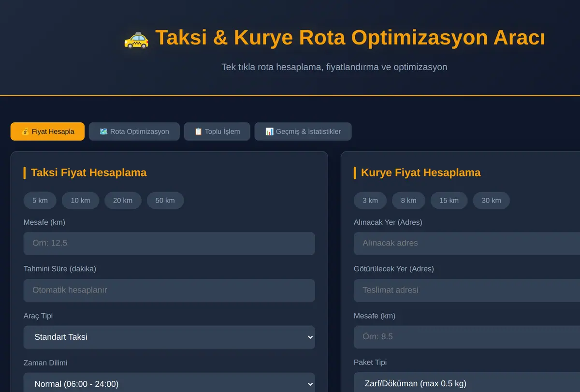Viewport: 580px width, 392px height.
Task: Open the Paket Tipi dropdown
Action: (x=467, y=382)
